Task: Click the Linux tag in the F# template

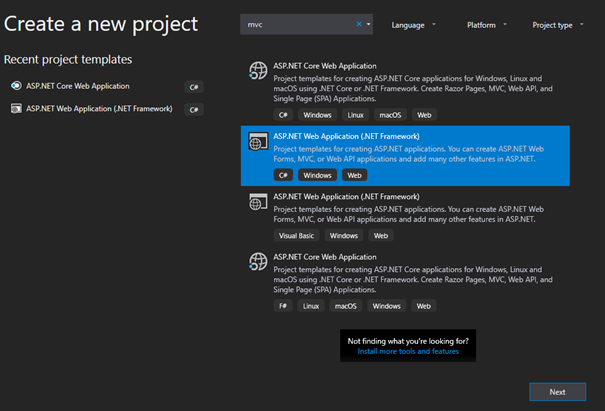Action: pyautogui.click(x=311, y=306)
